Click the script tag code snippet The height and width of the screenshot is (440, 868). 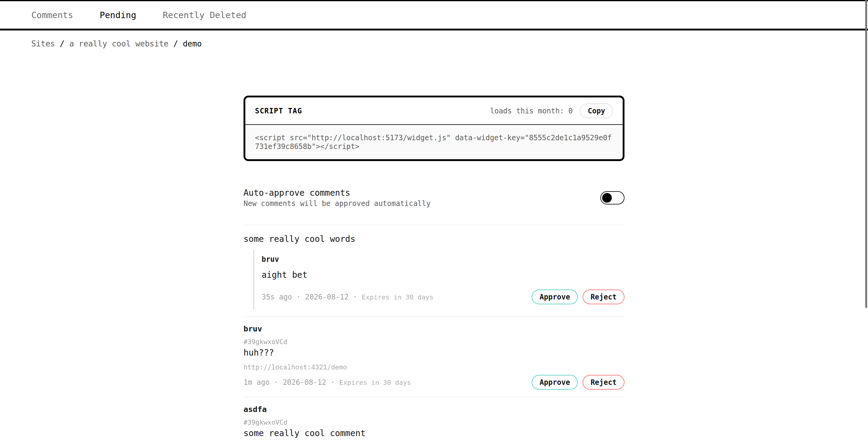click(434, 142)
